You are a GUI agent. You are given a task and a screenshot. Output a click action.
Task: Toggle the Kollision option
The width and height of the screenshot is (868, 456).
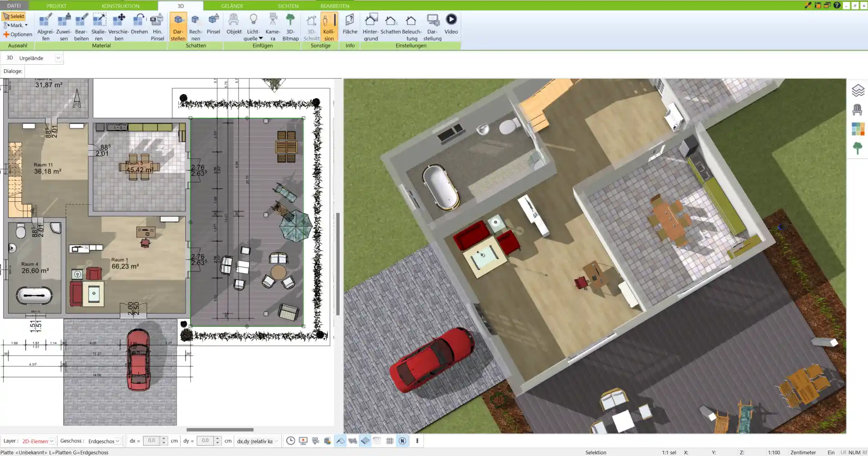click(x=329, y=27)
